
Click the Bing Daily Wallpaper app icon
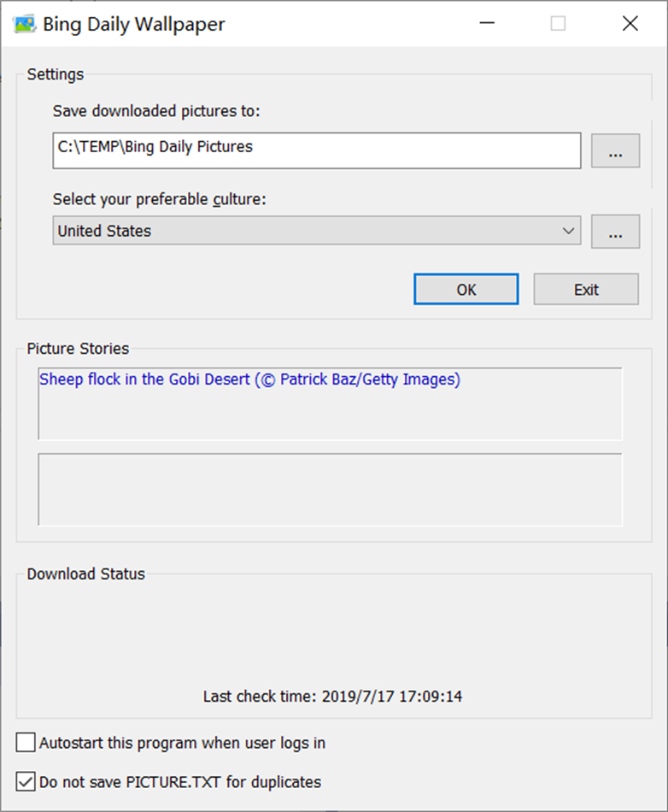tap(25, 24)
